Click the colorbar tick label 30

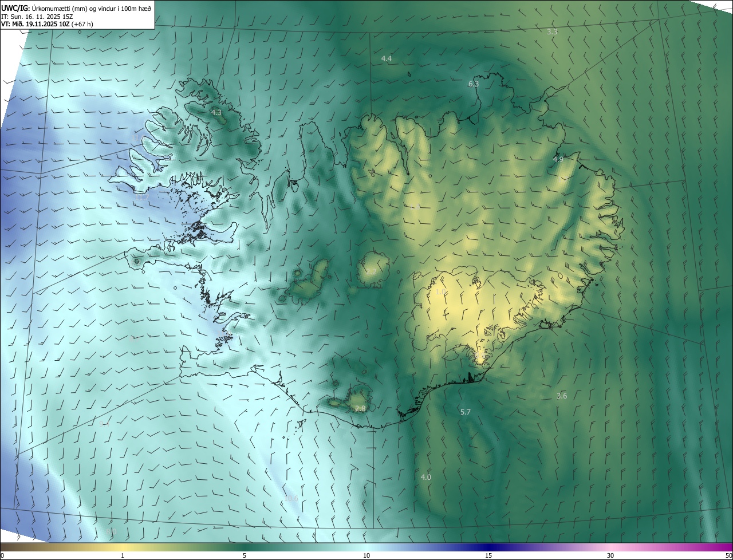coord(610,555)
